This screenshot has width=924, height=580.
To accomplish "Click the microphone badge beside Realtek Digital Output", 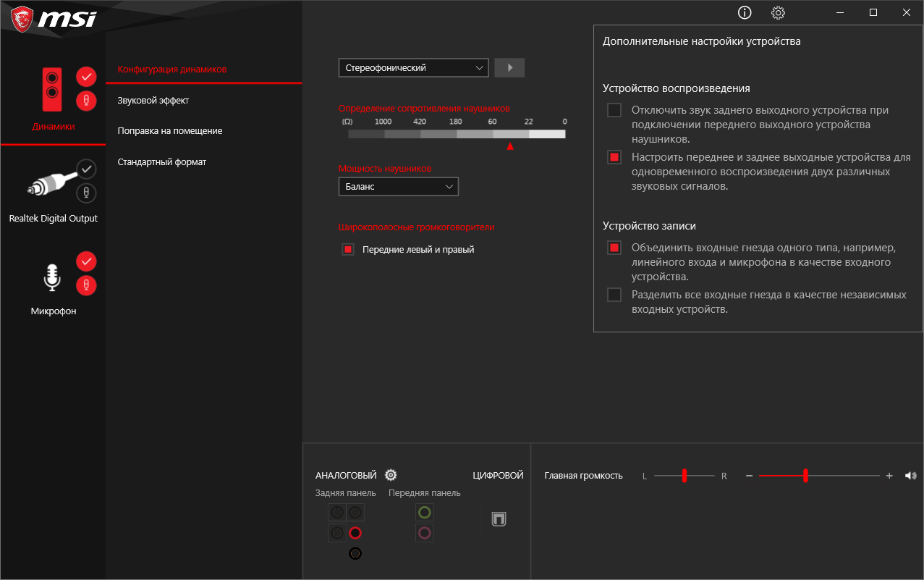I will [86, 193].
